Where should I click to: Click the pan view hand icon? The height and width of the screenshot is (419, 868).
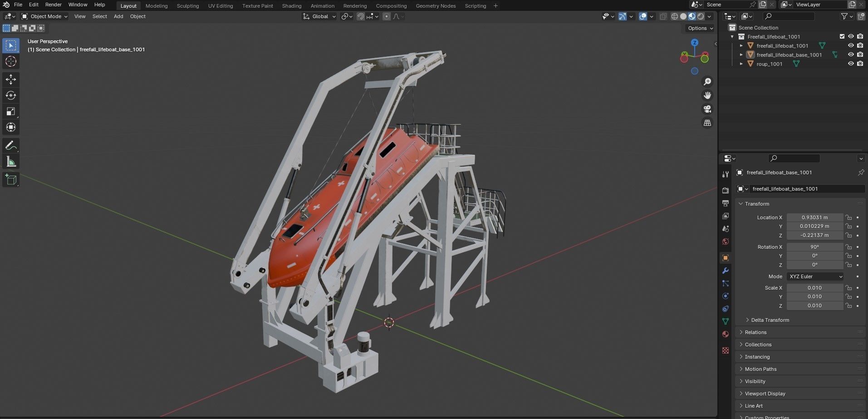point(707,95)
